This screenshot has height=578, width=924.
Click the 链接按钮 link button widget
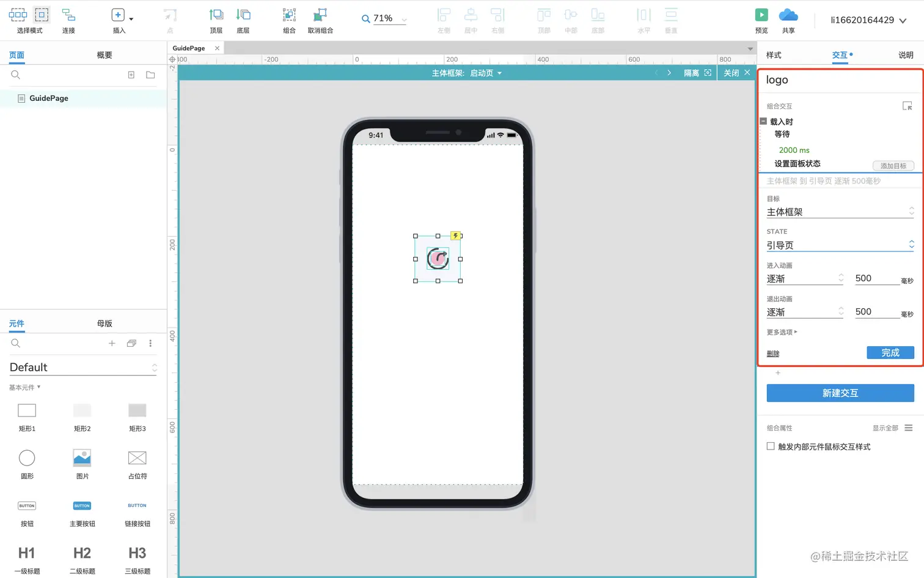point(137,513)
